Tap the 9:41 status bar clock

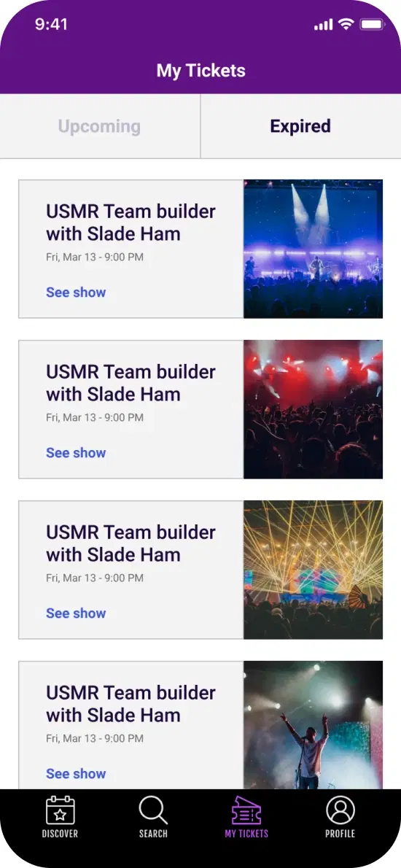[x=51, y=24]
